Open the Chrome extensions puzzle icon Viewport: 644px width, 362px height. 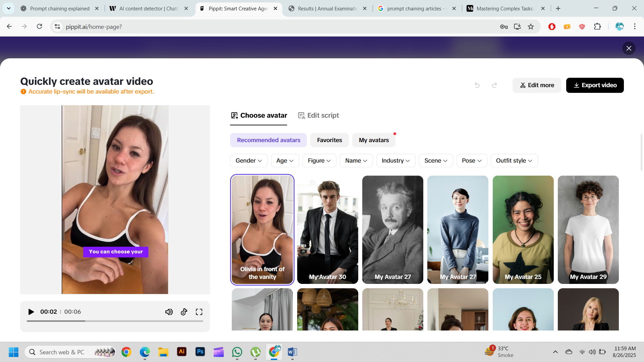[x=597, y=27]
